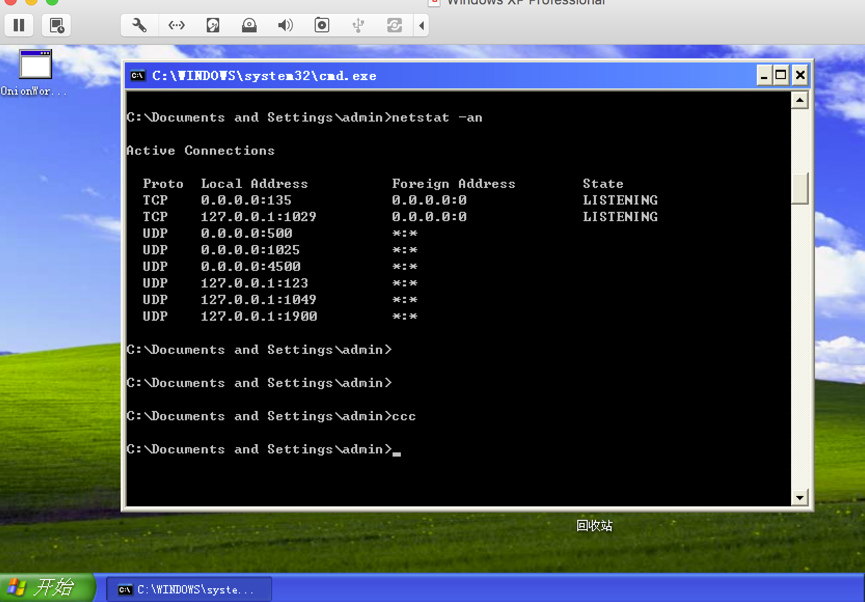Pause the virtual machine
Image resolution: width=865 pixels, height=602 pixels.
[19, 25]
